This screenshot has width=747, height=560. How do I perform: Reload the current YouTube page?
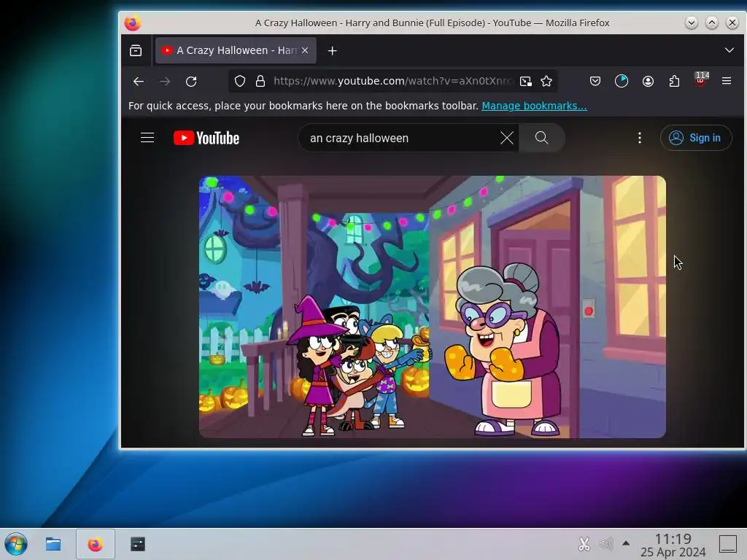(x=191, y=82)
